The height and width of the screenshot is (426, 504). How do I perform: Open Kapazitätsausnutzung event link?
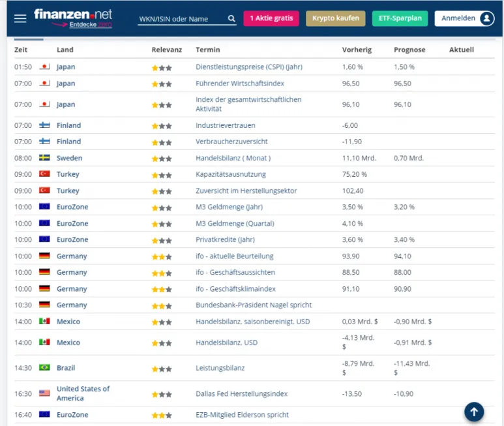(231, 174)
